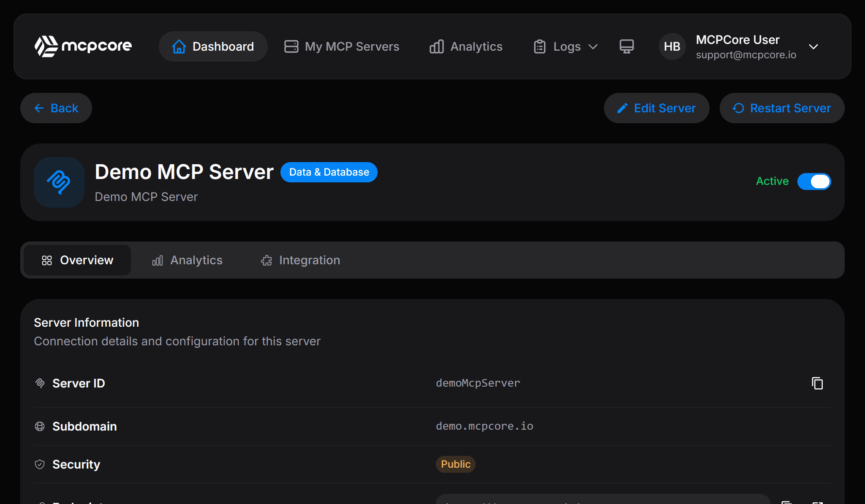The height and width of the screenshot is (504, 865).
Task: Open My MCP Servers from the navbar
Action: 342,46
